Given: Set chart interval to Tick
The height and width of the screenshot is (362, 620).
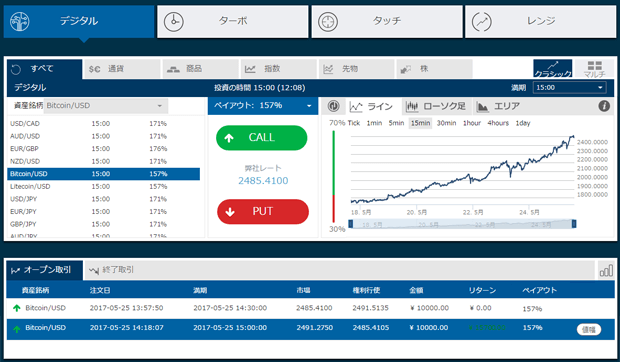Looking at the screenshot, I should tap(353, 123).
